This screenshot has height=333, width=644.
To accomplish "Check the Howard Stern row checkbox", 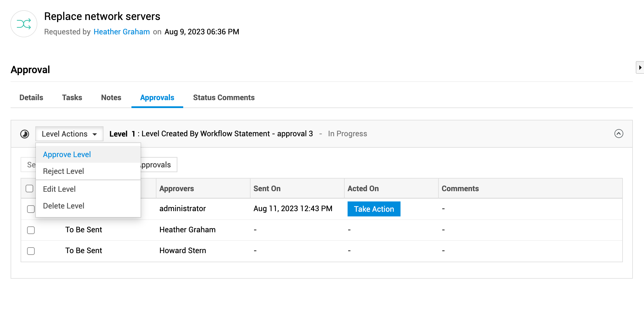I will (x=31, y=251).
